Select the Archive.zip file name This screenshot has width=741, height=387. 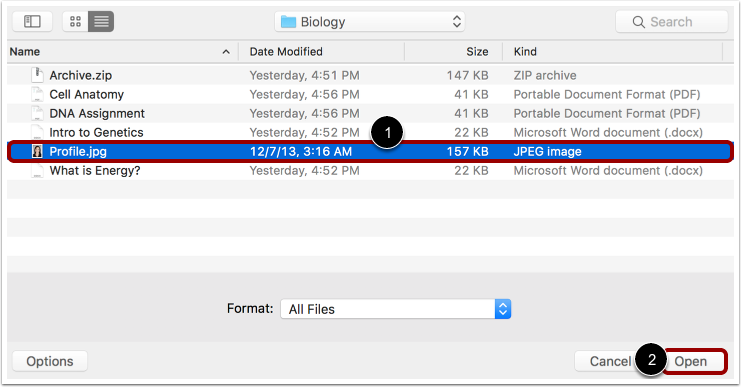point(81,76)
